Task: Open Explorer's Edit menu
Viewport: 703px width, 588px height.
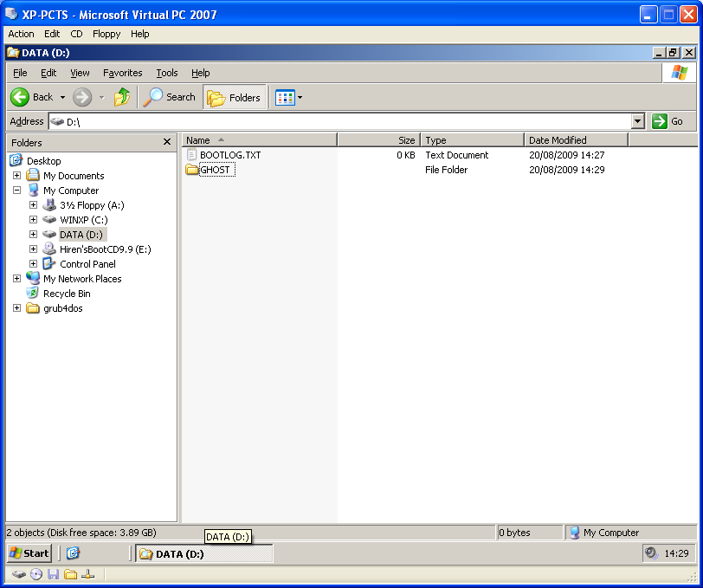Action: point(48,73)
